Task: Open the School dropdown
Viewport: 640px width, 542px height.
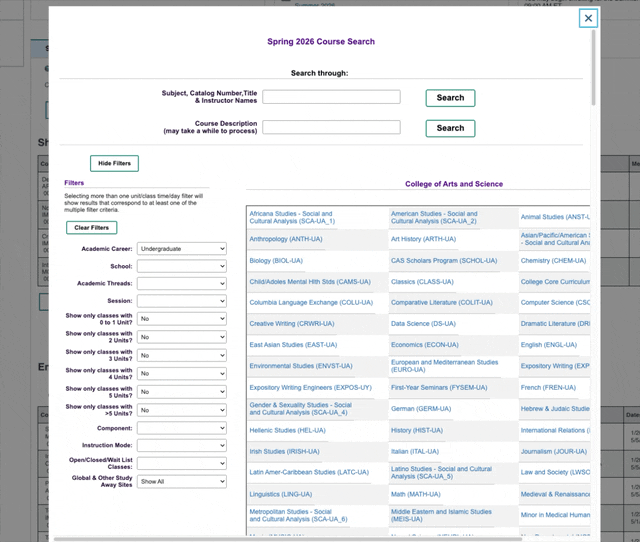Action: click(x=182, y=266)
